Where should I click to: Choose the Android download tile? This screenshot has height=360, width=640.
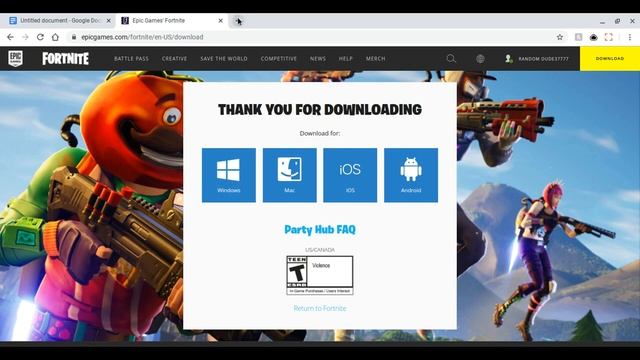point(411,175)
